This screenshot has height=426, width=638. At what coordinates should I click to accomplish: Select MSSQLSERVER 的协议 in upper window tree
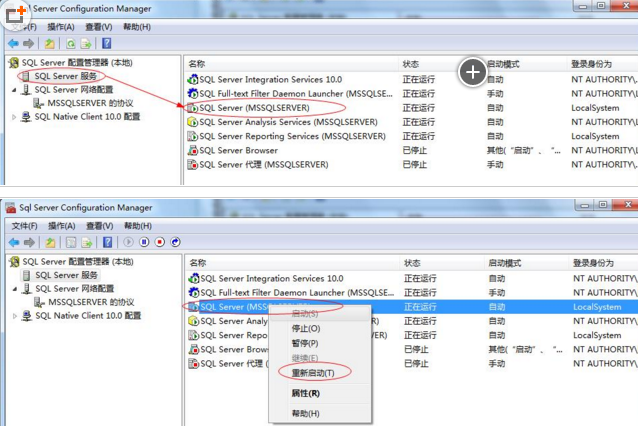[90, 103]
